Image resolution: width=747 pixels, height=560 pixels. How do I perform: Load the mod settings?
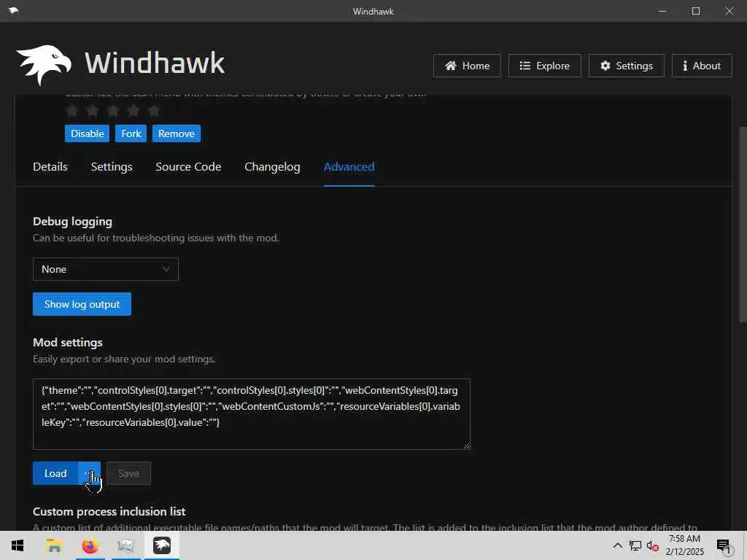55,472
